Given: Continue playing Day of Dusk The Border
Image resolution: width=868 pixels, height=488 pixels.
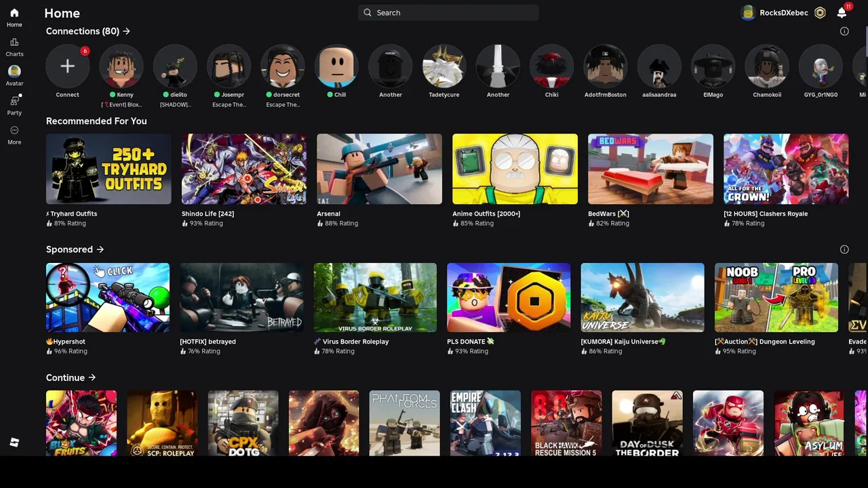Looking at the screenshot, I should point(647,423).
